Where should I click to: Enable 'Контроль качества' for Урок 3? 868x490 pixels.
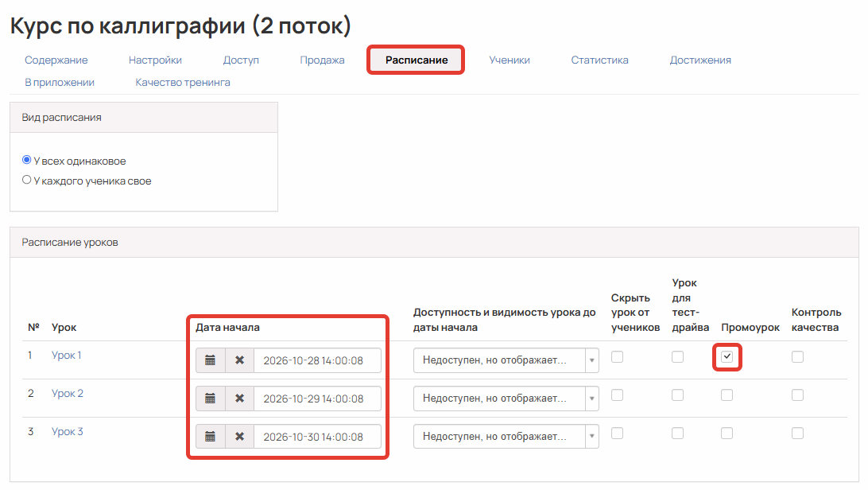[x=798, y=434]
